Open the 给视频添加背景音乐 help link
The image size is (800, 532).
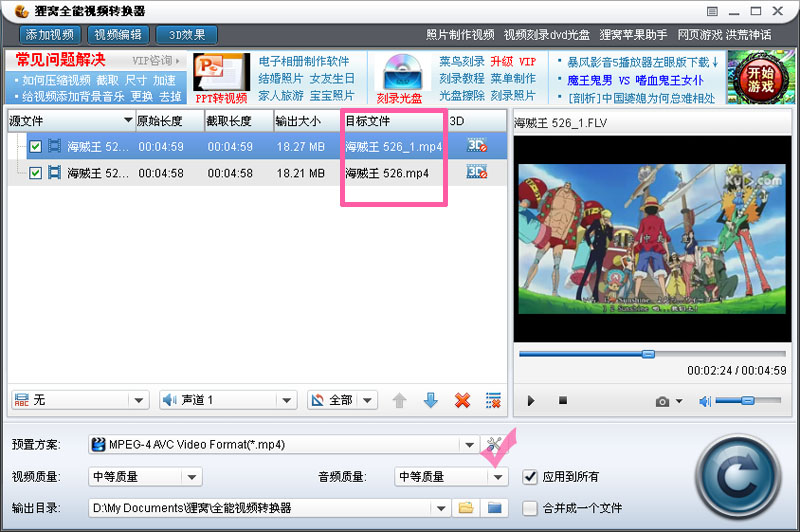(73, 96)
